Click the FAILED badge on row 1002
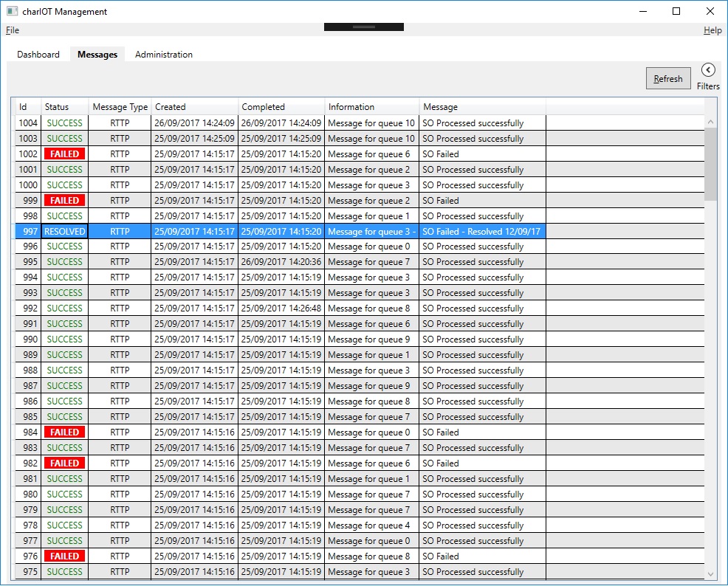The width and height of the screenshot is (728, 586). click(x=64, y=154)
